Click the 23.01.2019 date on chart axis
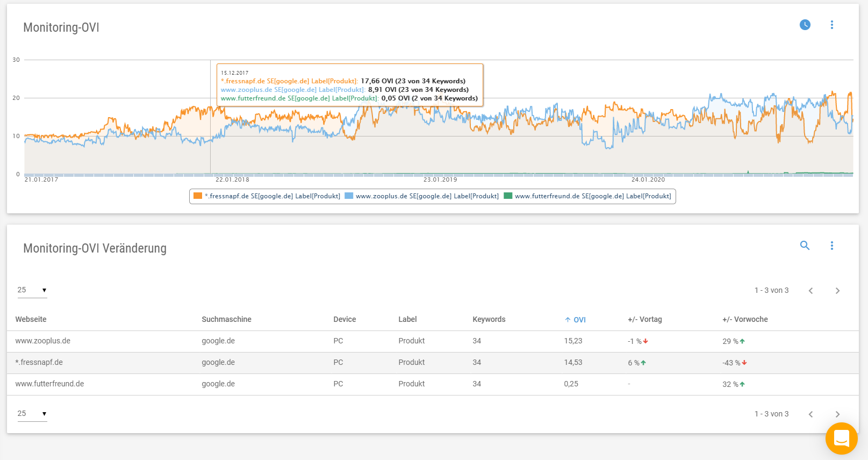The height and width of the screenshot is (460, 868). click(440, 179)
